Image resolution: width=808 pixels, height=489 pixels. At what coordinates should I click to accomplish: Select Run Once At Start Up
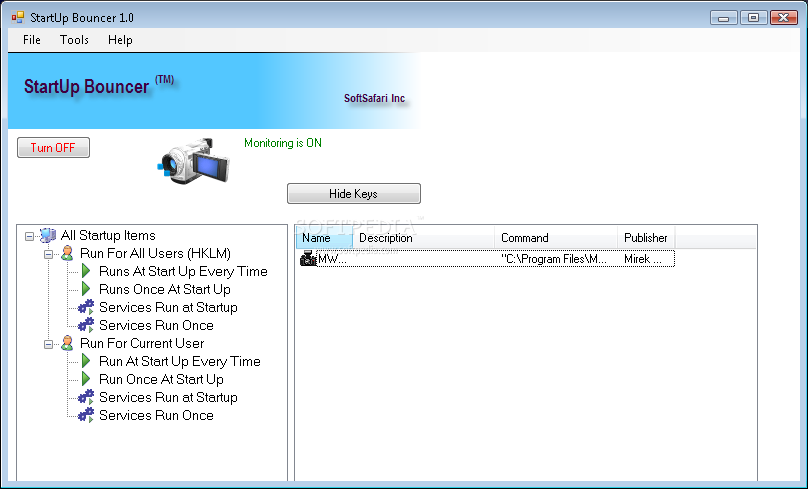(x=161, y=380)
